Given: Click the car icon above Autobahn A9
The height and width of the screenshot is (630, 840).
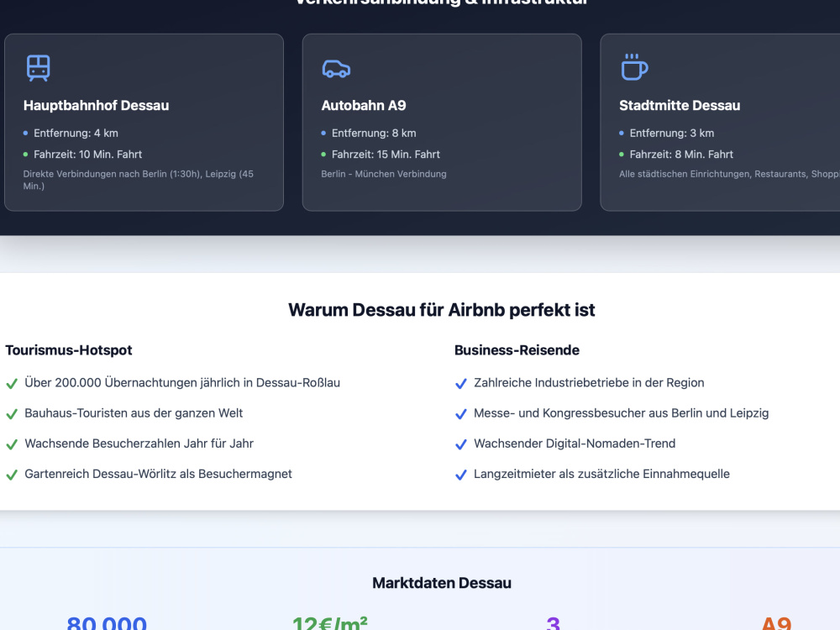Looking at the screenshot, I should point(337,69).
